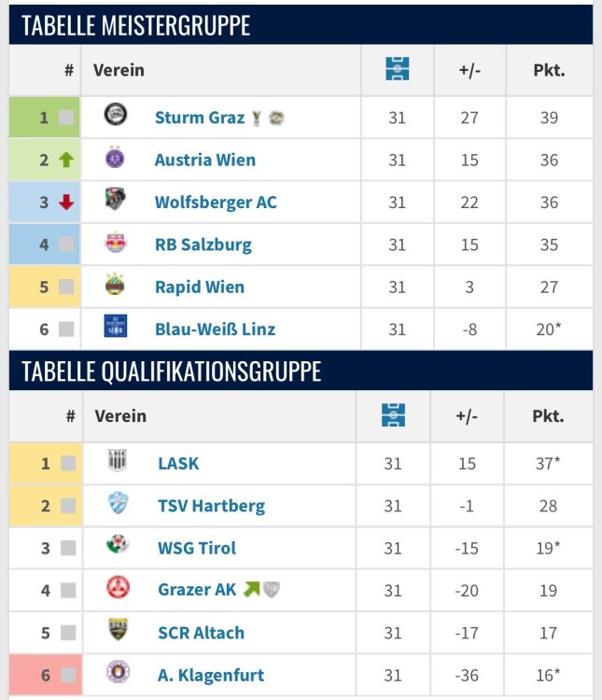Click the pitch icon in Meistergruppe header

pos(398,69)
